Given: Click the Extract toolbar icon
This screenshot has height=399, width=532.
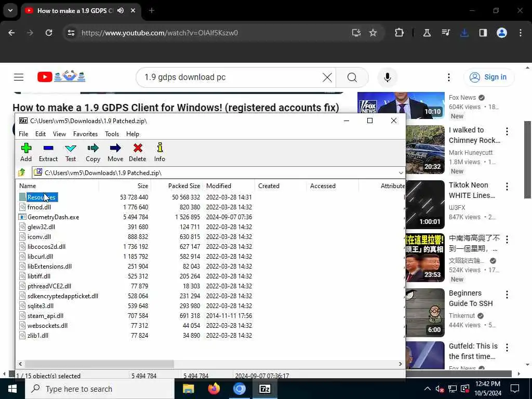Looking at the screenshot, I should [48, 152].
